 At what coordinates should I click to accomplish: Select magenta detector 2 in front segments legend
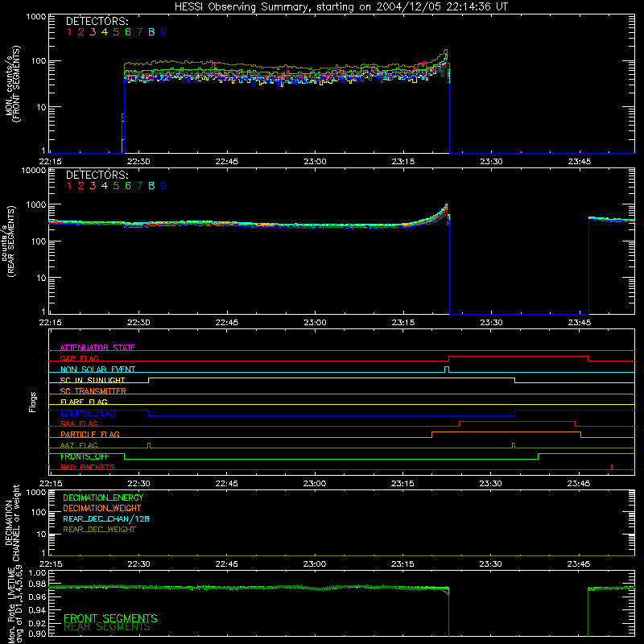pyautogui.click(x=81, y=32)
